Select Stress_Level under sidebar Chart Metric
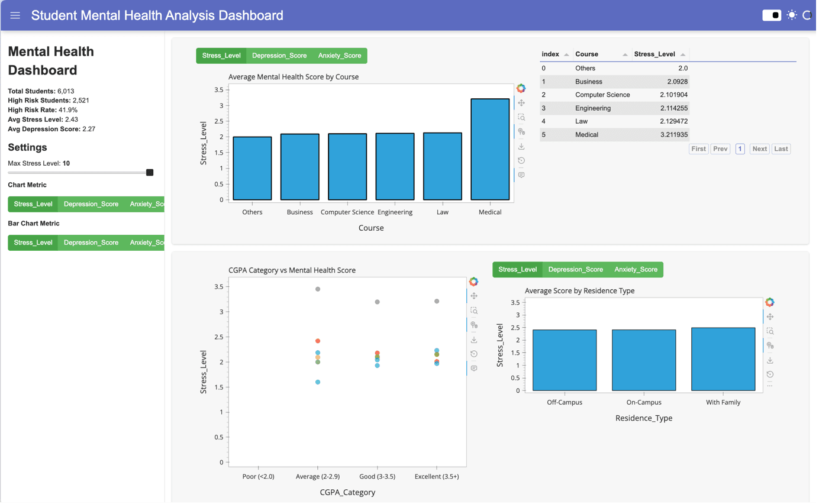This screenshot has width=819, height=504. point(33,205)
